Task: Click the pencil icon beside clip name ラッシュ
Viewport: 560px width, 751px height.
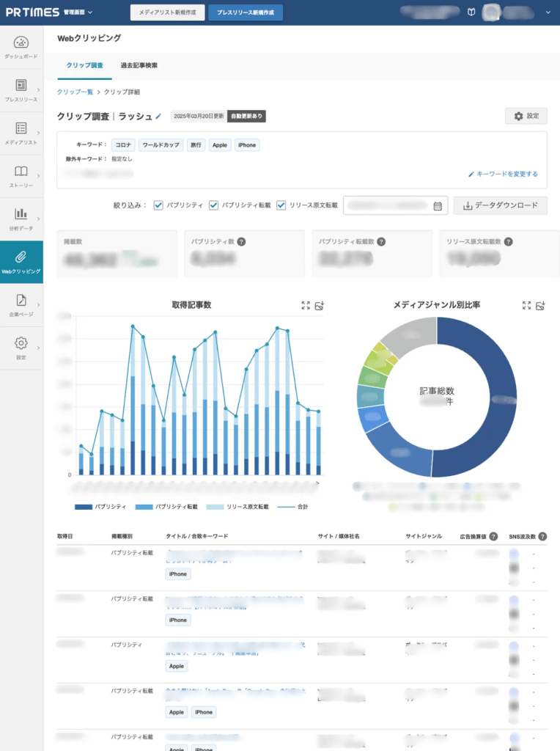Action: click(x=158, y=117)
